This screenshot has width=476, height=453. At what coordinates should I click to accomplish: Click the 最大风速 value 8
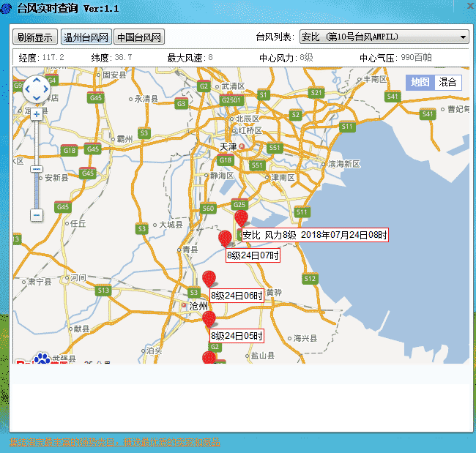click(x=210, y=57)
